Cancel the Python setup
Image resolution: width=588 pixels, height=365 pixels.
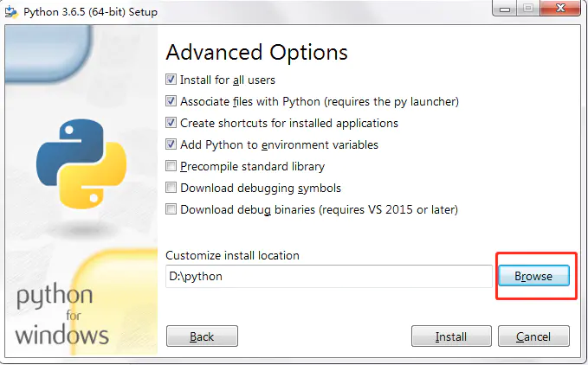click(533, 336)
